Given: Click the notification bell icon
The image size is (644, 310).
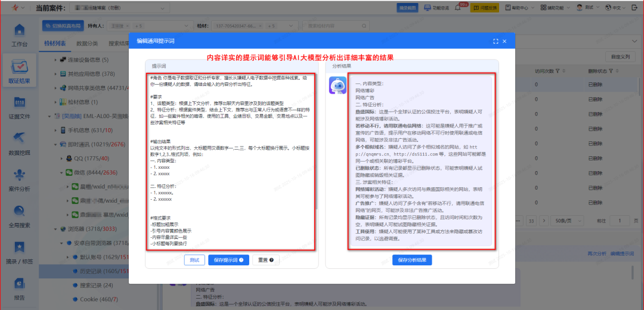Looking at the screenshot, I should click(x=458, y=8).
